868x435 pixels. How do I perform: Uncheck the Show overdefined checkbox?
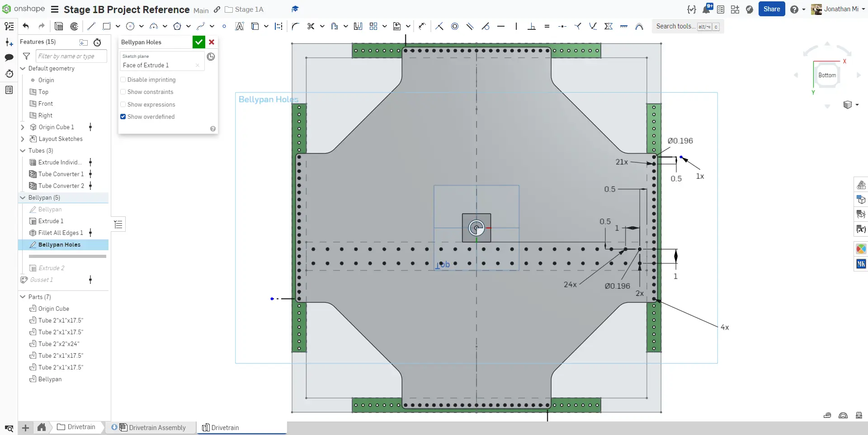(123, 117)
